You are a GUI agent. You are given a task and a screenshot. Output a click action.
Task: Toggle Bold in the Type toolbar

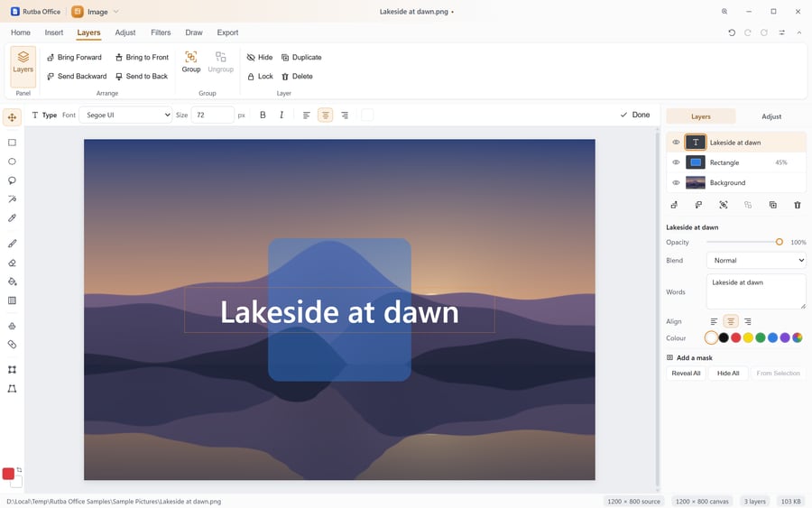click(x=263, y=115)
